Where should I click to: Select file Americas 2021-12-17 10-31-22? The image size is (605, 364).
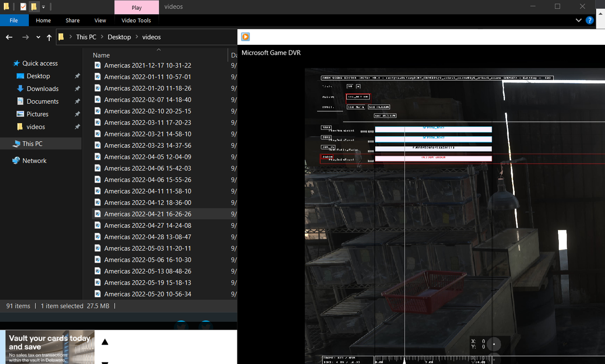(x=147, y=65)
